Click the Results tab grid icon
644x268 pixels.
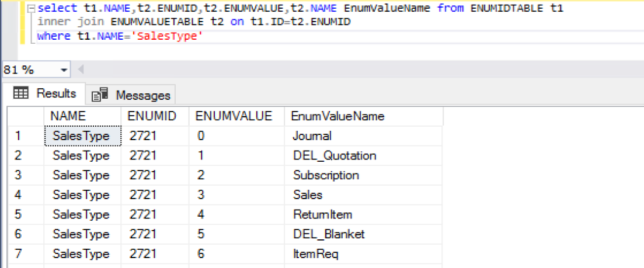tap(21, 94)
